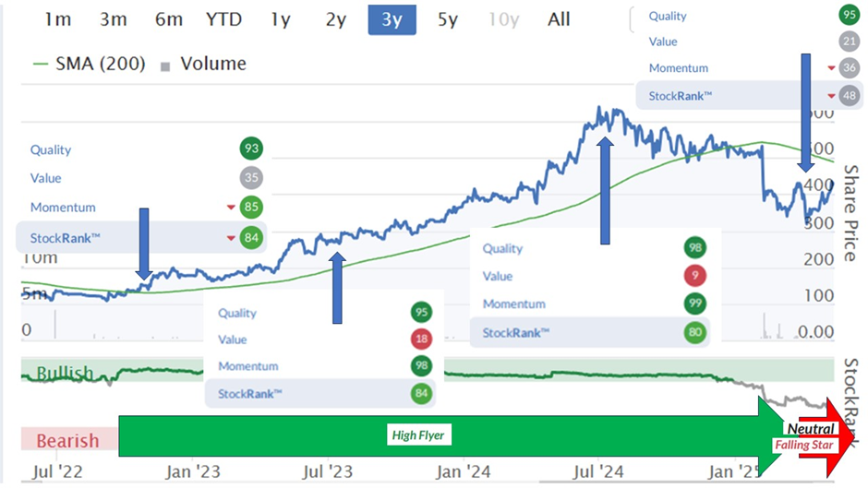This screenshot has height=488, width=868.
Task: Choose the YTD range option
Action: [224, 19]
